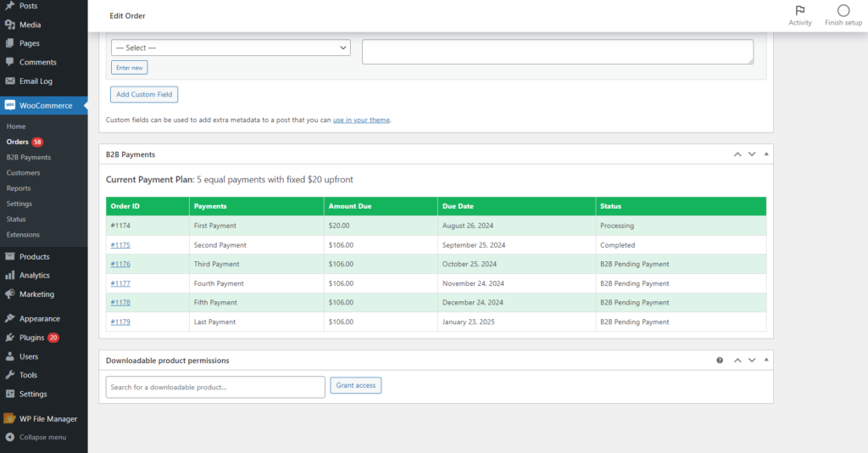Open order #1176 link
This screenshot has height=453, width=868.
tap(120, 264)
